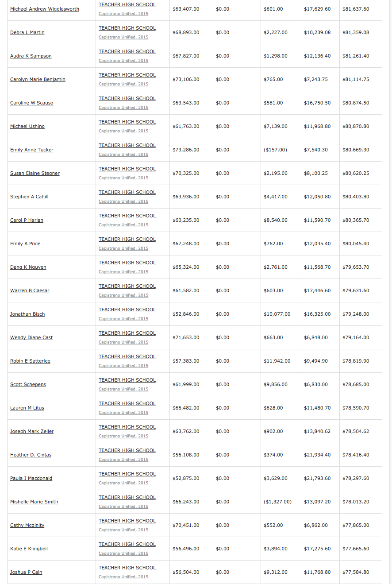
Task: Click TEACHER HIGH SCHOOL job title beside Cathy Mcginity
Action: point(127,521)
